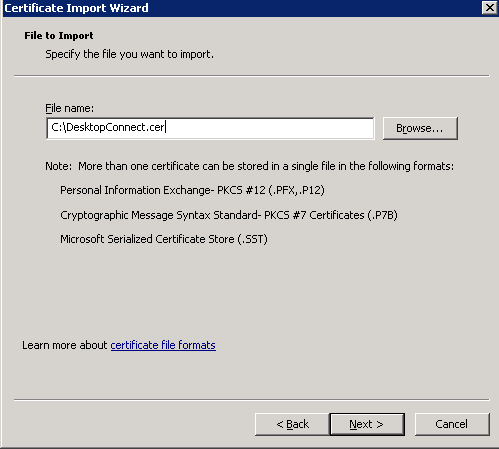Click the separator line above wizard buttons
This screenshot has width=499, height=449.
252,399
